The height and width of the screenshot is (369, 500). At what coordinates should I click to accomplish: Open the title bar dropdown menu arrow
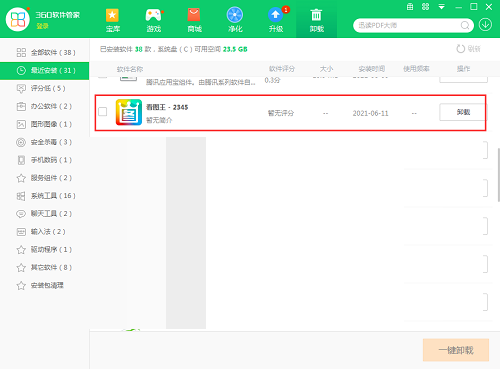point(441,7)
